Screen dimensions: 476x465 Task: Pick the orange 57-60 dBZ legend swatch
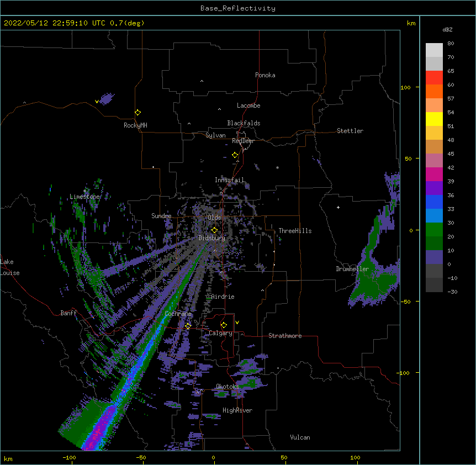tap(434, 91)
